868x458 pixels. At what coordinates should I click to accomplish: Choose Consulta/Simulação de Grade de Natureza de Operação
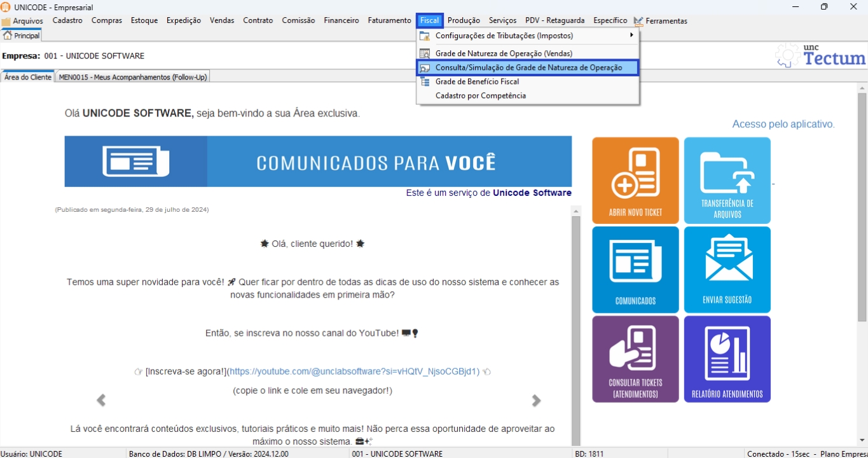(x=528, y=67)
